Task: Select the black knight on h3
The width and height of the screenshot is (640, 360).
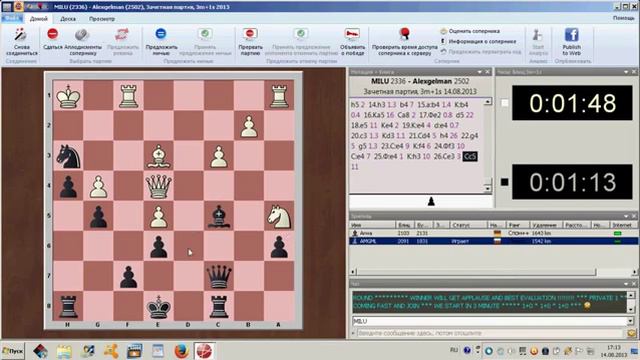Action: pyautogui.click(x=68, y=156)
